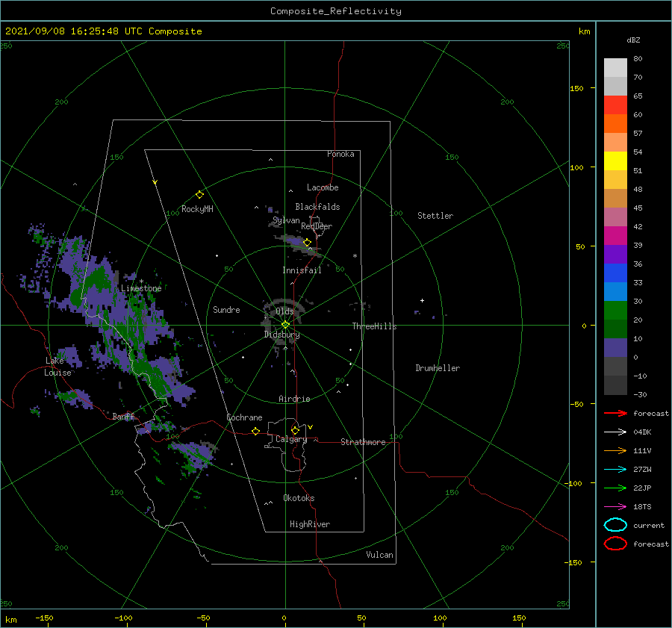Click the 2021/09/08 16:25:48 UTC timestamp

pyautogui.click(x=103, y=31)
